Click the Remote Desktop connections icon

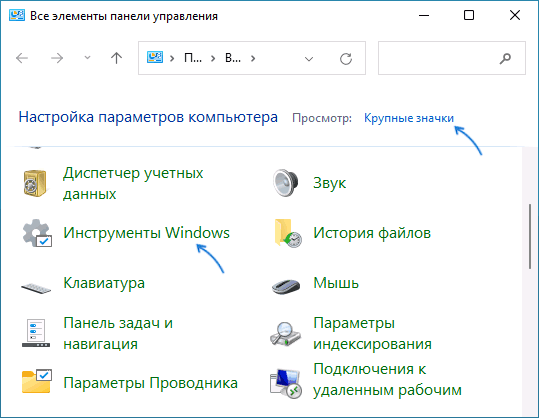click(286, 384)
